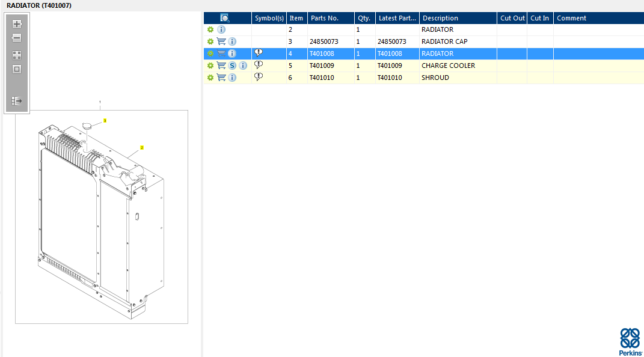Click the green gear for CHARGE COOLER
This screenshot has width=644, height=357.
(210, 66)
